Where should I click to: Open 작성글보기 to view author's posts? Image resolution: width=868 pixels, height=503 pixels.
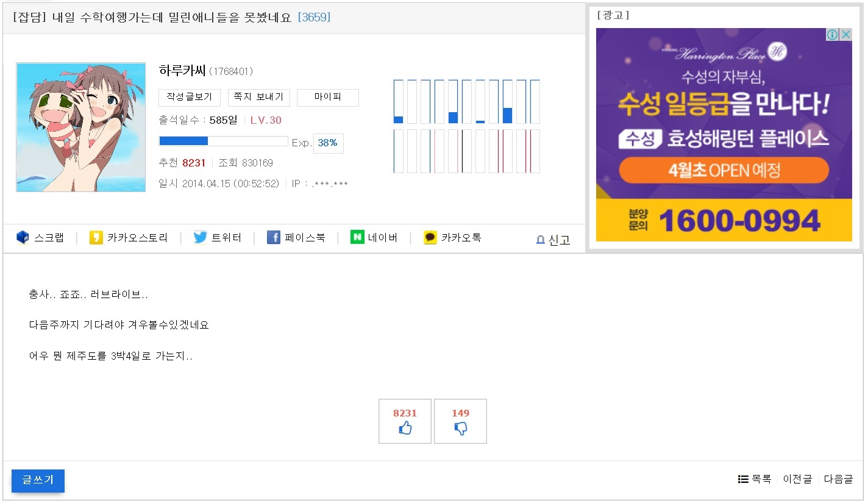190,98
